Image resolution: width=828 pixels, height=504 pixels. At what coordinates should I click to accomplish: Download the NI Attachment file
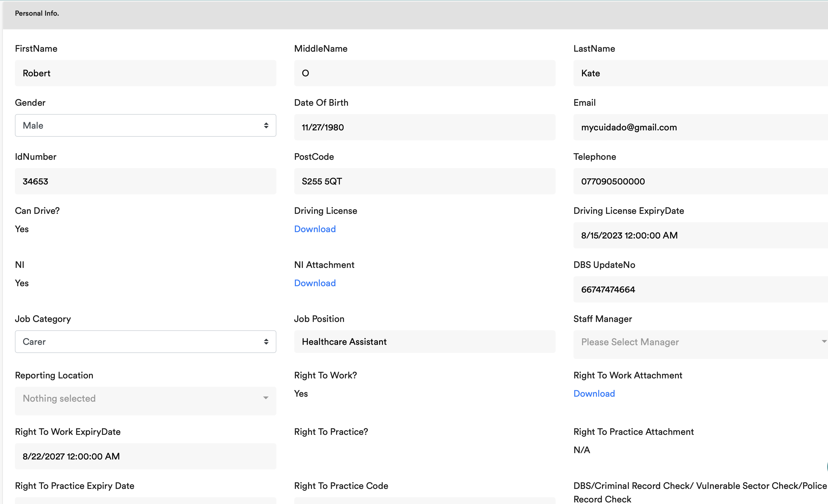(315, 283)
